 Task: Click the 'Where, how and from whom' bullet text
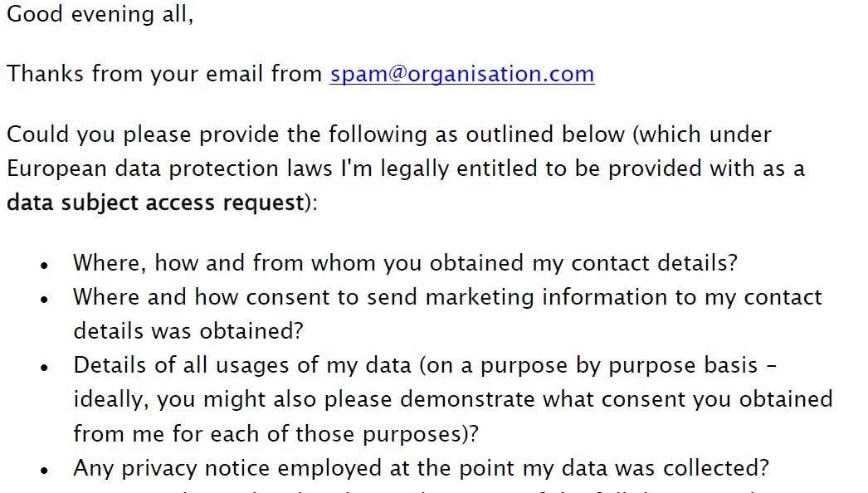(x=405, y=262)
